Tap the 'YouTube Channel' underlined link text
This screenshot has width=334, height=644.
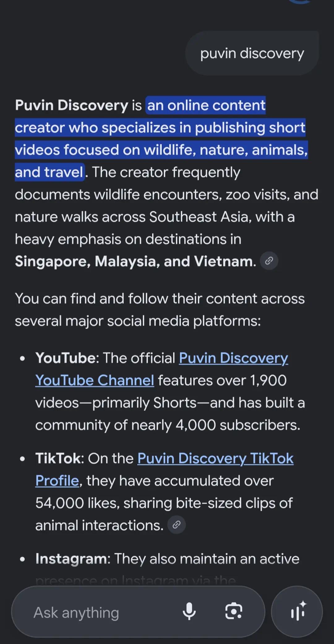point(95,380)
